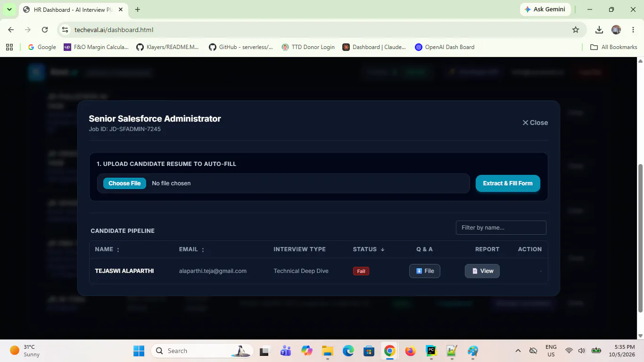Click the address bar URL
This screenshot has width=644, height=362.
point(114,30)
